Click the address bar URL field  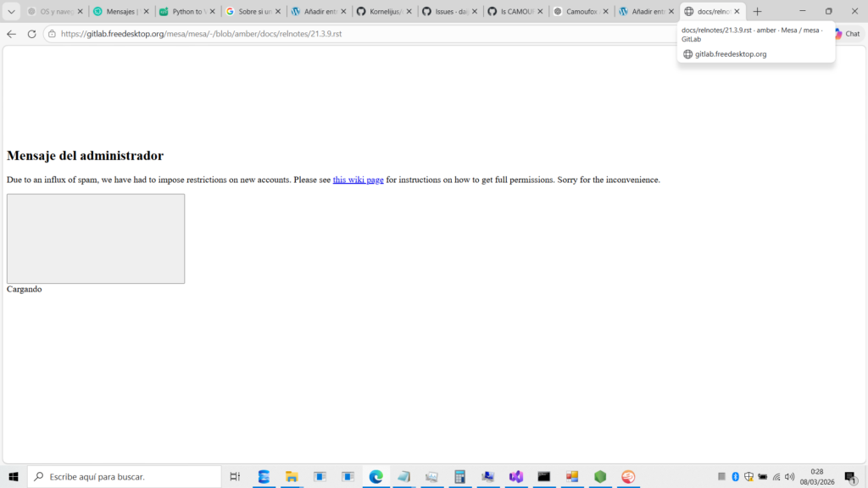[339, 34]
